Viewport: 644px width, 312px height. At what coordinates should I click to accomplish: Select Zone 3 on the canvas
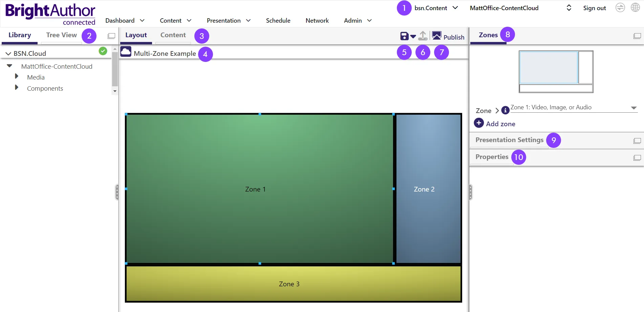tap(293, 284)
